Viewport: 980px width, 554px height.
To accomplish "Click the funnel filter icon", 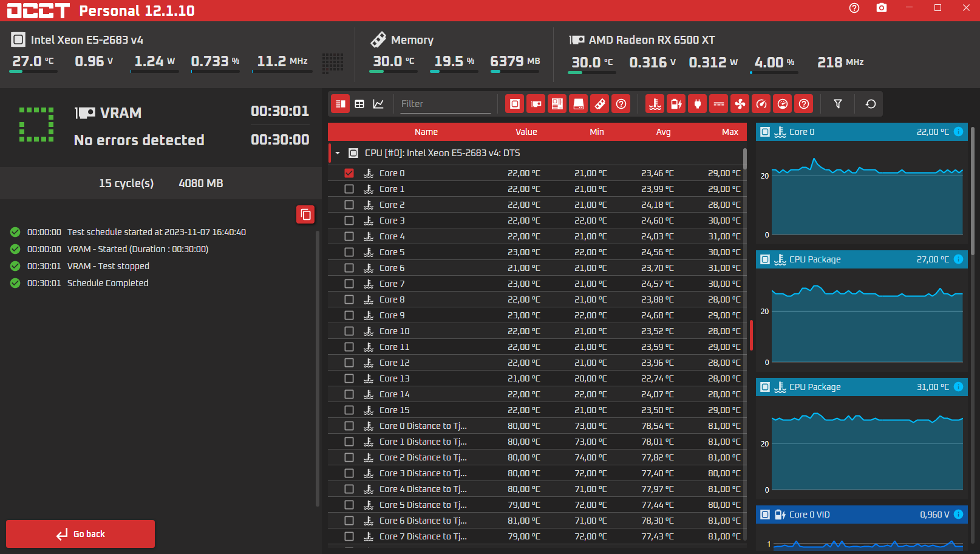I will [838, 104].
